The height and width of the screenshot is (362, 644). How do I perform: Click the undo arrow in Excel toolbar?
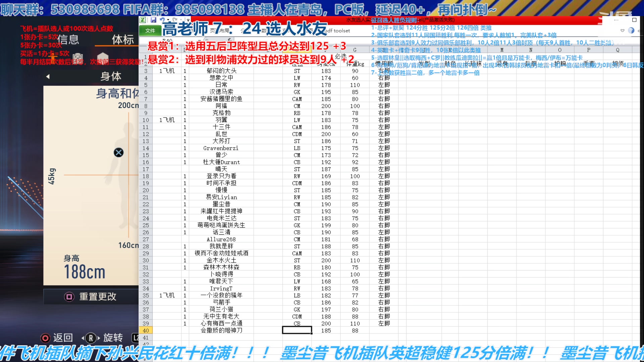(x=162, y=20)
